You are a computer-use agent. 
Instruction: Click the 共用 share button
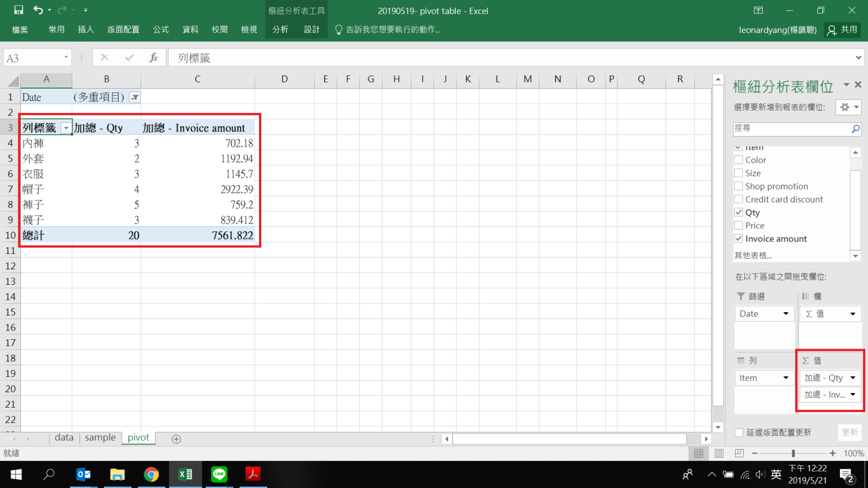(x=842, y=30)
